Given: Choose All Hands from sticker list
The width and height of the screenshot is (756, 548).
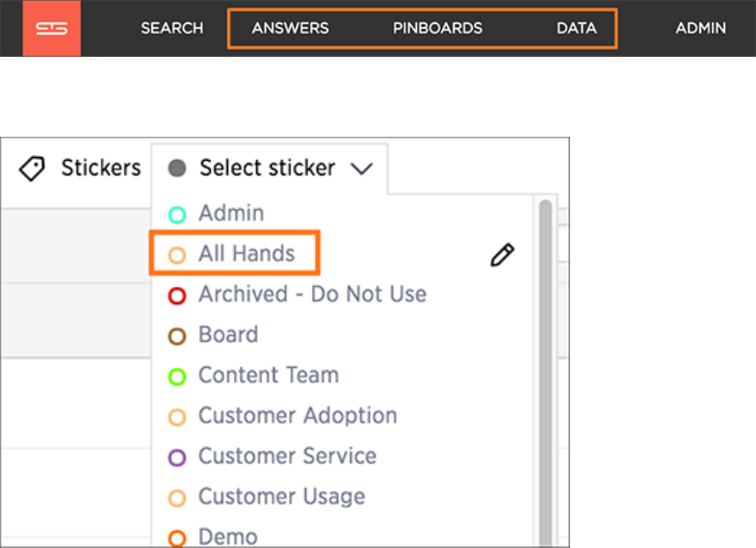Looking at the screenshot, I should 247,254.
